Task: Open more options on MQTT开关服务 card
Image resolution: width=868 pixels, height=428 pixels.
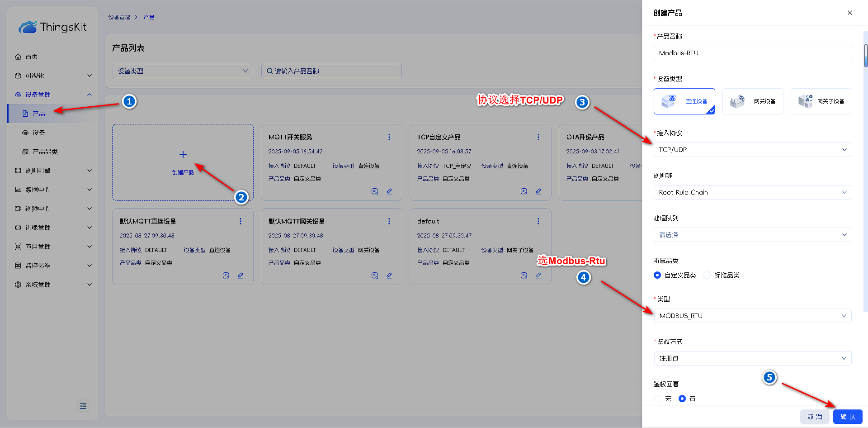Action: point(389,137)
